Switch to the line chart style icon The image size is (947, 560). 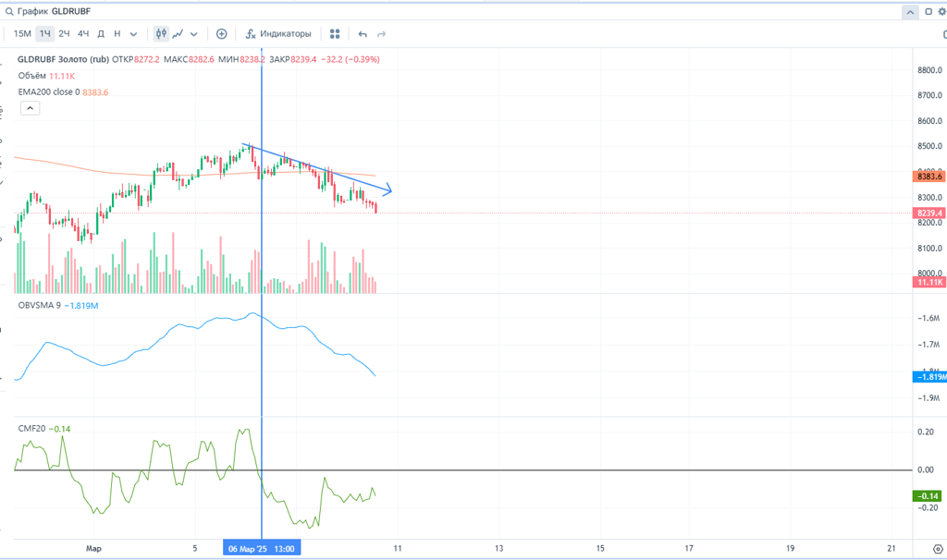(x=178, y=34)
